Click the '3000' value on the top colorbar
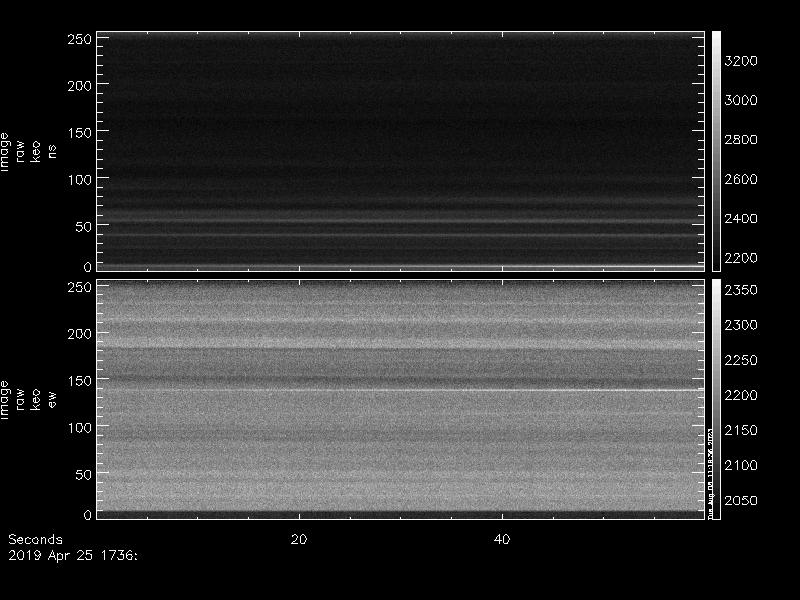Screen dimensions: 800x600 pyautogui.click(x=741, y=100)
